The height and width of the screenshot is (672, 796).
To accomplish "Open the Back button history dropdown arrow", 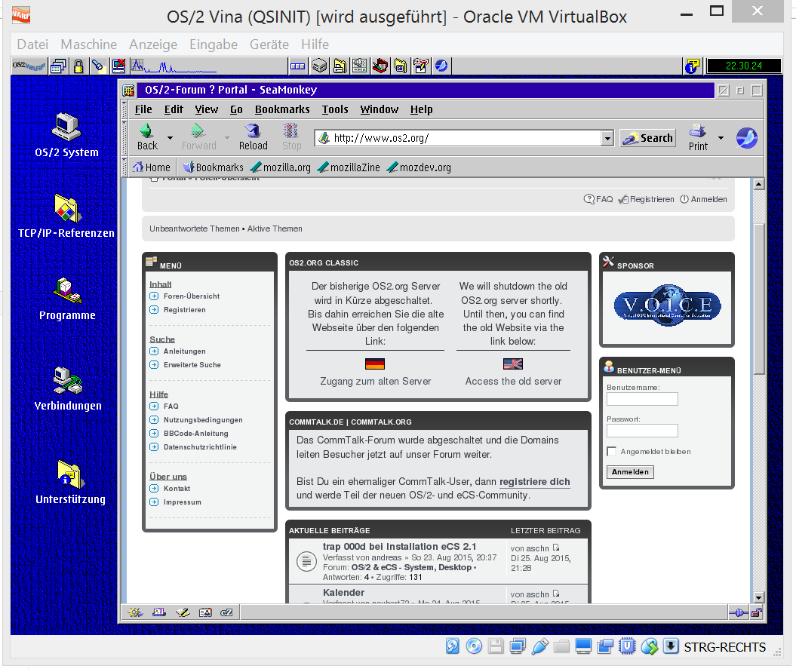I will (170, 138).
